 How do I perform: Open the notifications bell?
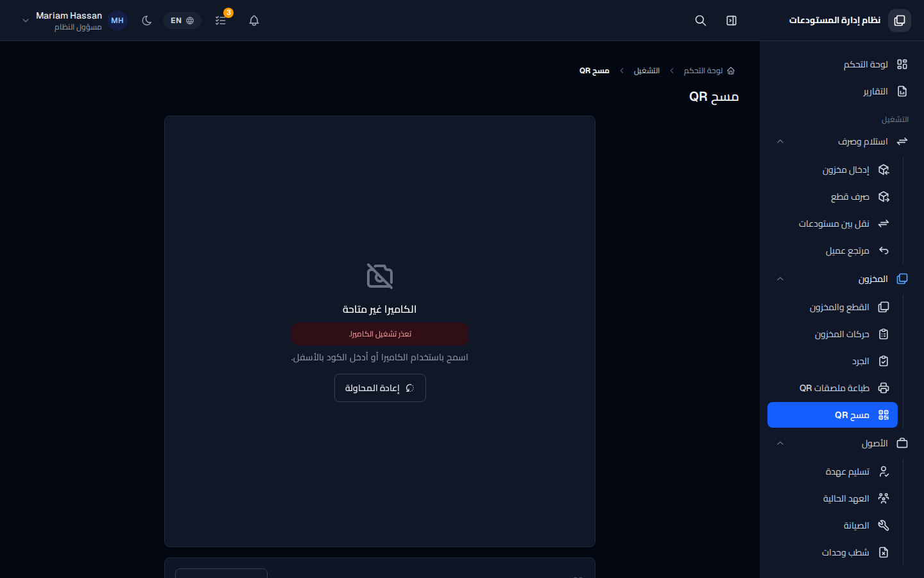254,21
